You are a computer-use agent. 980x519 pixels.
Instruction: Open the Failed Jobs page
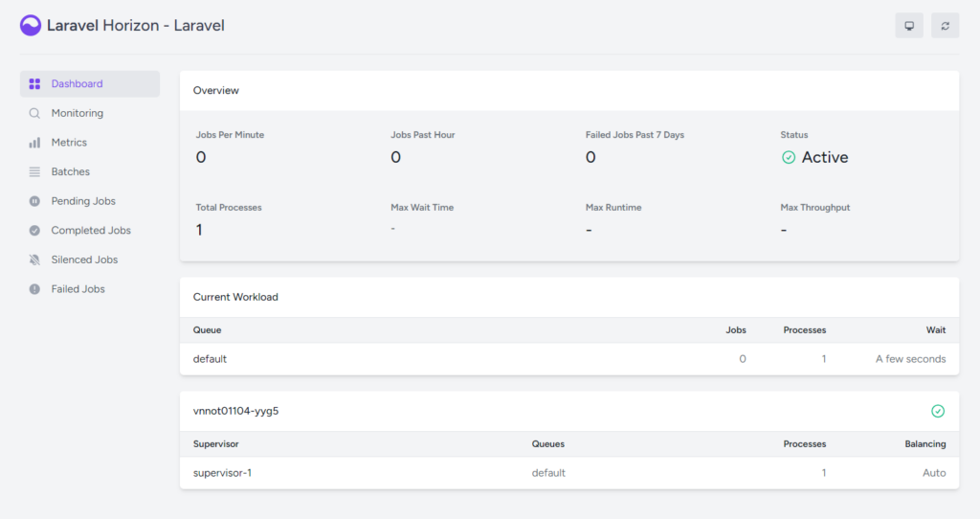[90, 289]
